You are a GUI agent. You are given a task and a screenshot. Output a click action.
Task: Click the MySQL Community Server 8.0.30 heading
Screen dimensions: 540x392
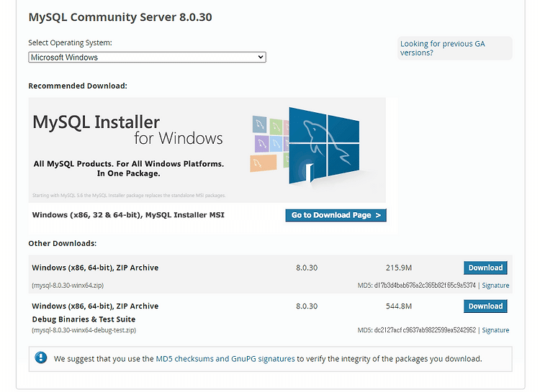pyautogui.click(x=120, y=17)
